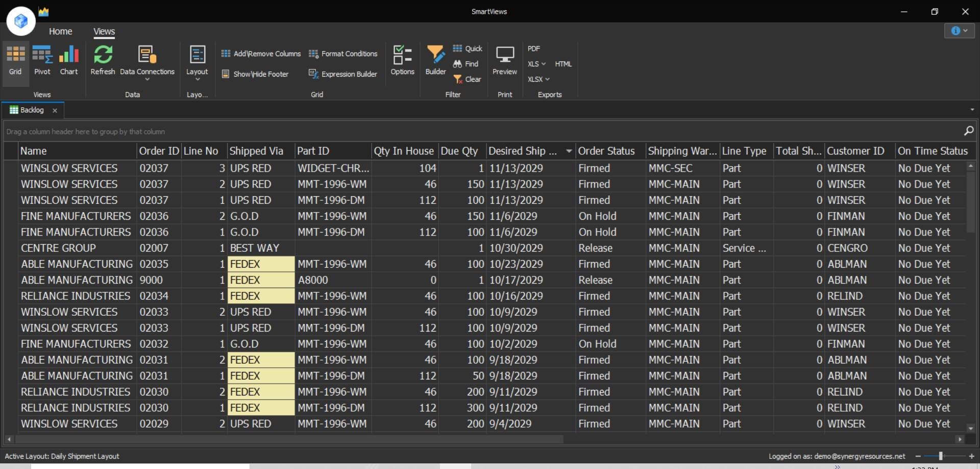980x469 pixels.
Task: Decrease zoom with minus button
Action: (918, 456)
